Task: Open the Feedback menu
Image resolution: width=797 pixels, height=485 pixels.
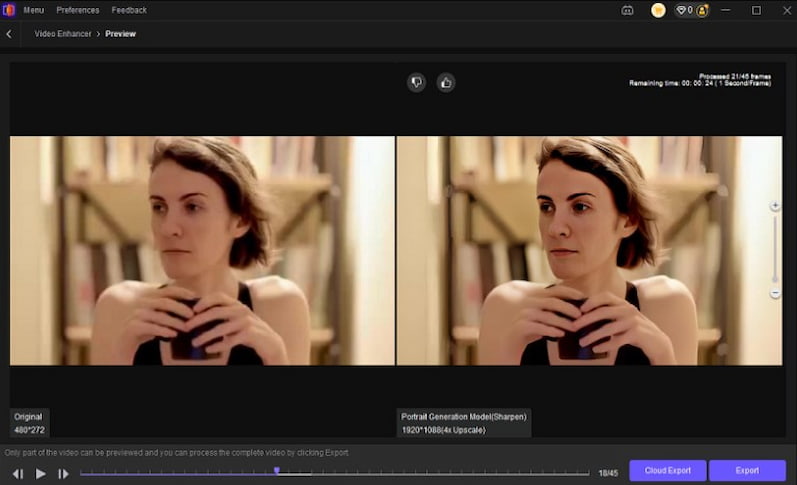Action: tap(129, 10)
